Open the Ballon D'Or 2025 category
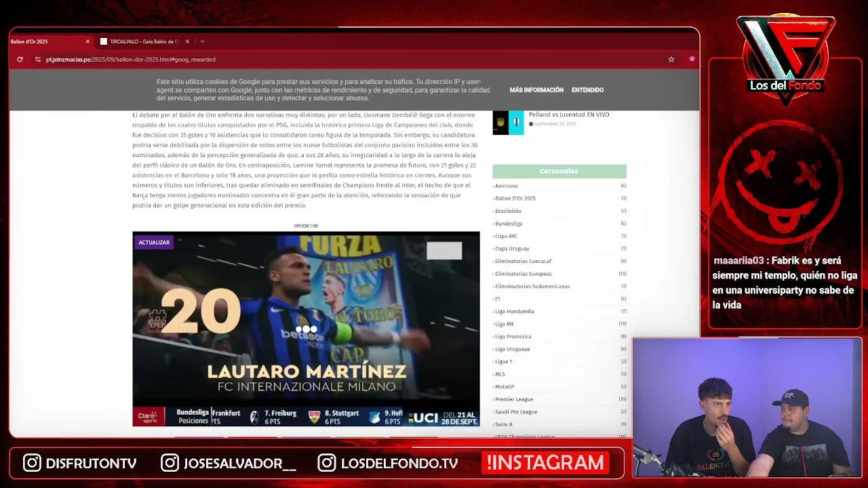This screenshot has height=488, width=868. [515, 199]
